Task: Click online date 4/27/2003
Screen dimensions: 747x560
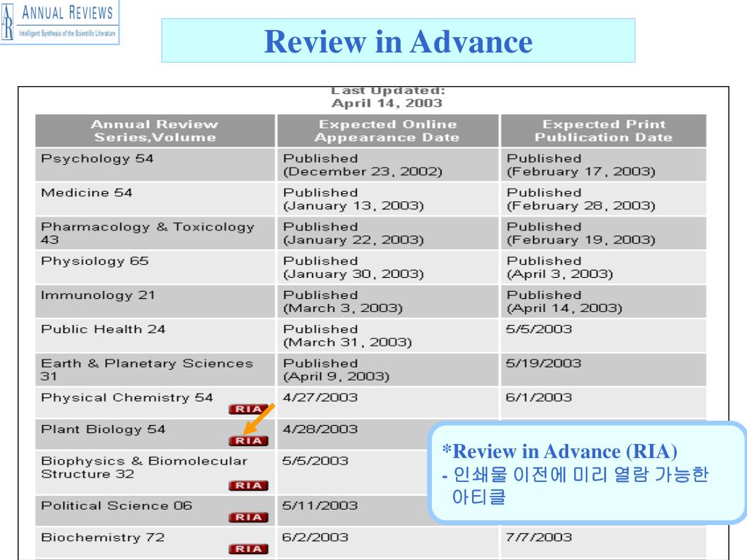Action: click(320, 397)
